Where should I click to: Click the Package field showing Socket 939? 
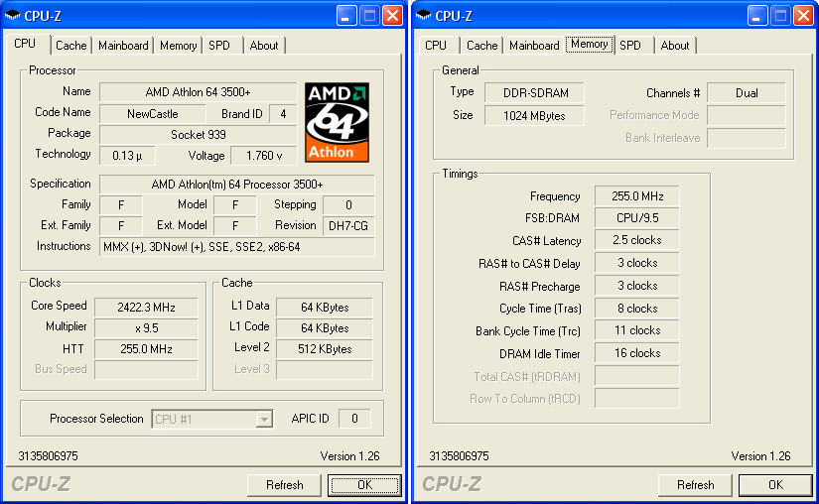198,135
